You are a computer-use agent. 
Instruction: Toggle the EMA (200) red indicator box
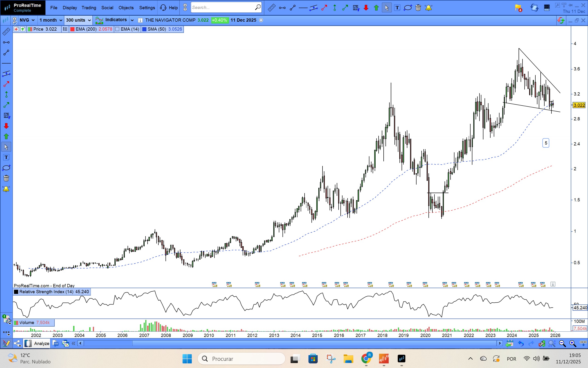pos(72,29)
